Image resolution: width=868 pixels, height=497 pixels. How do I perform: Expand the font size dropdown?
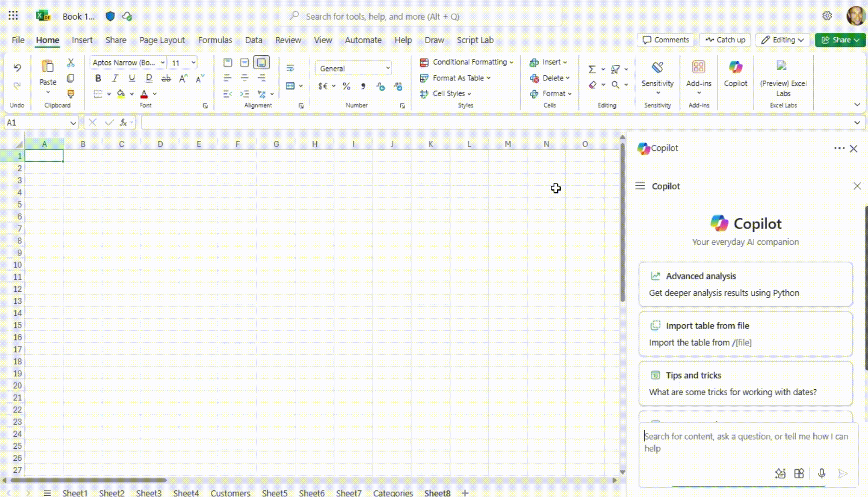tap(193, 63)
